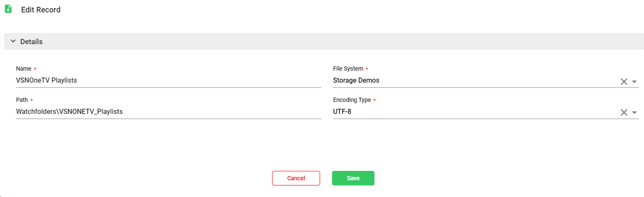Click the File System field label
Viewport: 644px width, 197px height.
tap(348, 69)
